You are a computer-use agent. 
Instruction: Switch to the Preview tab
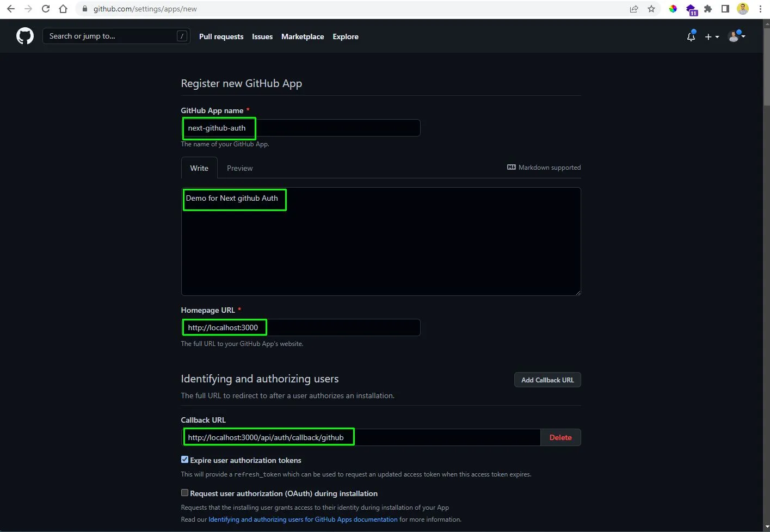pyautogui.click(x=240, y=168)
